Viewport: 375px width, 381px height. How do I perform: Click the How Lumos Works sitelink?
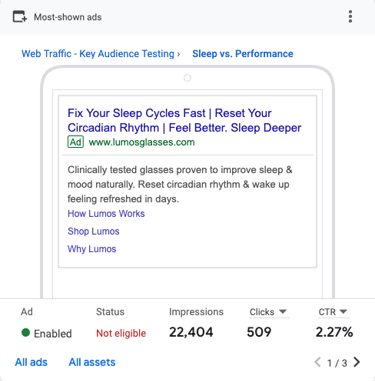pyautogui.click(x=106, y=214)
